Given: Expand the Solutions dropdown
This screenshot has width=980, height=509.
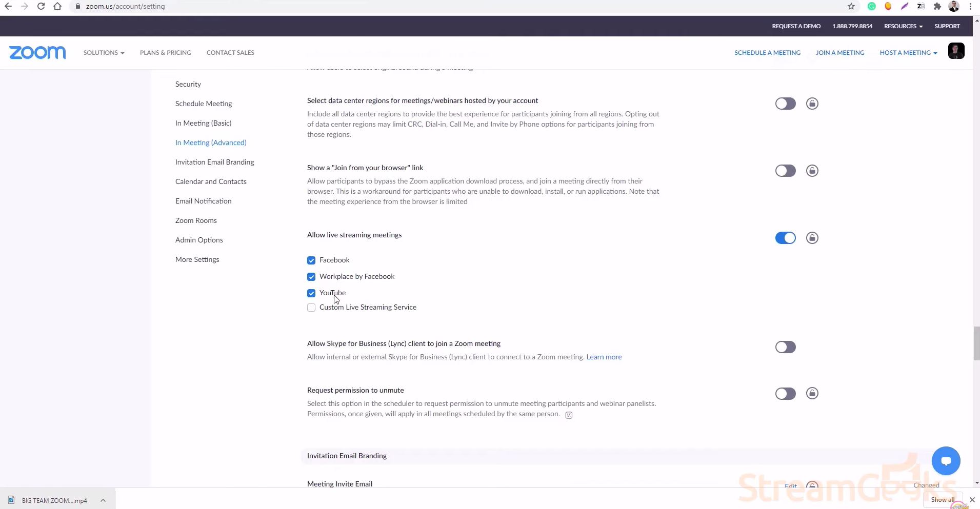Looking at the screenshot, I should click(x=104, y=53).
